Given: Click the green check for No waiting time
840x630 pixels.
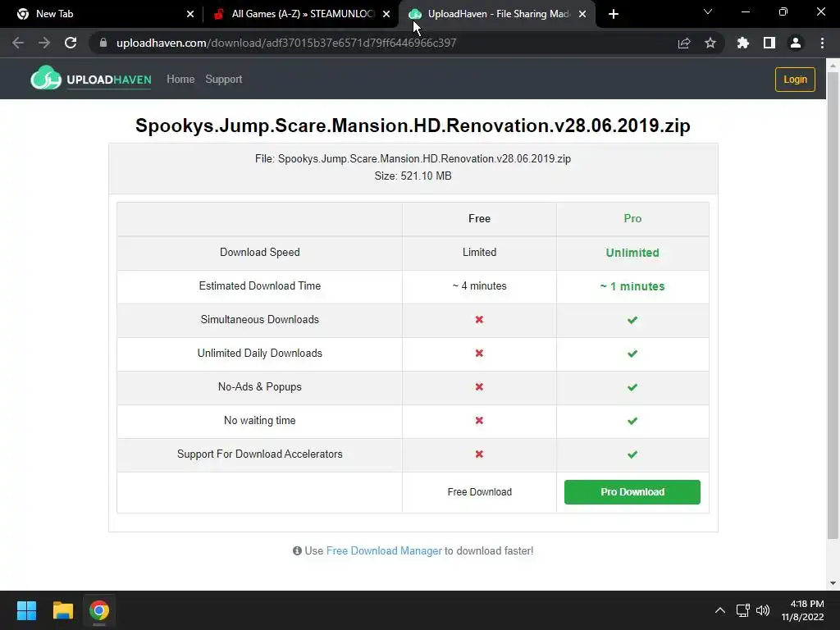Looking at the screenshot, I should coord(632,421).
